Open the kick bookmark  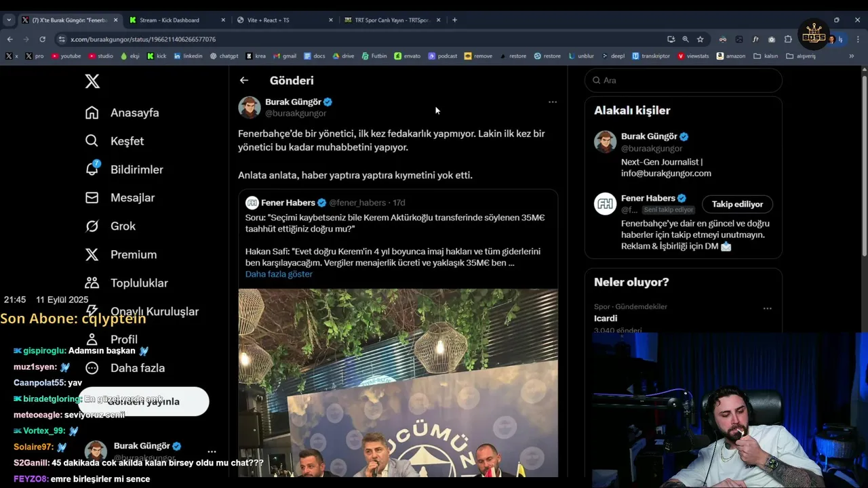(x=157, y=56)
